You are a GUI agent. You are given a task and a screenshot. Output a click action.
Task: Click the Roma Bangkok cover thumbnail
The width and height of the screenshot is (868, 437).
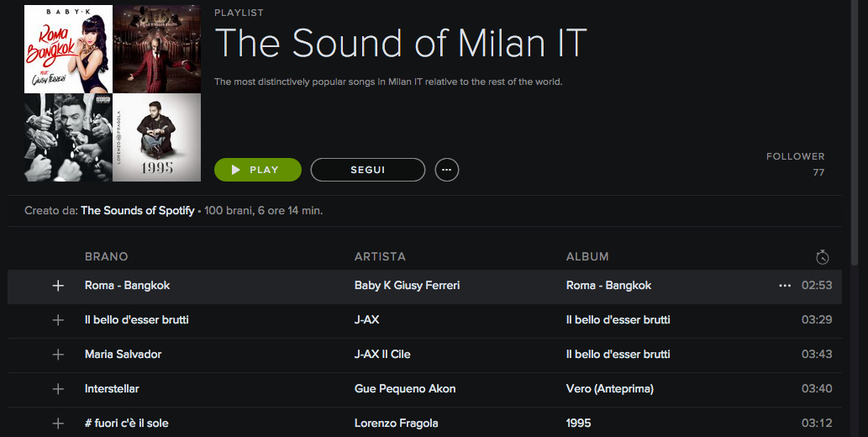click(x=68, y=49)
